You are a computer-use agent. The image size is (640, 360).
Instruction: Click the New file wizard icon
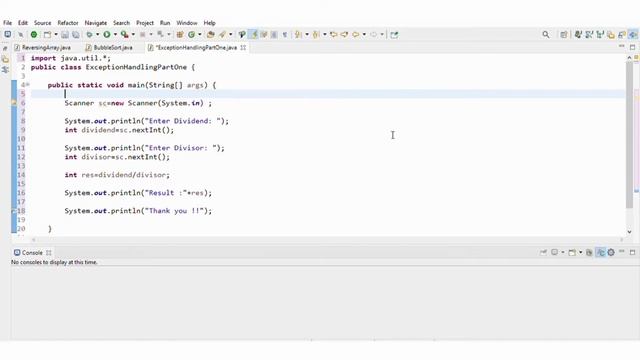pos(47,35)
